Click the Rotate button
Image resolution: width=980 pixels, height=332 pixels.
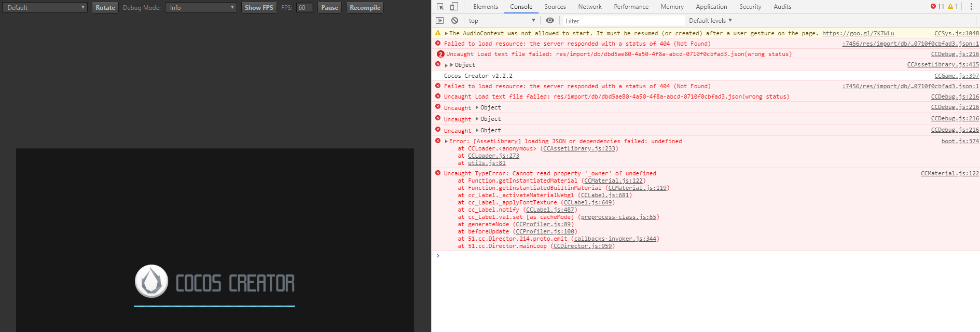point(105,7)
